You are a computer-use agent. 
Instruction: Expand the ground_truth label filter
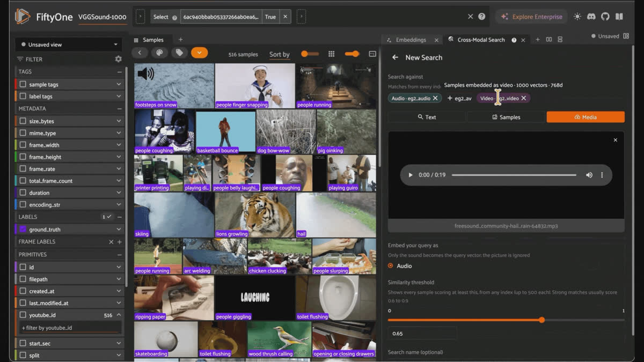[x=119, y=230]
